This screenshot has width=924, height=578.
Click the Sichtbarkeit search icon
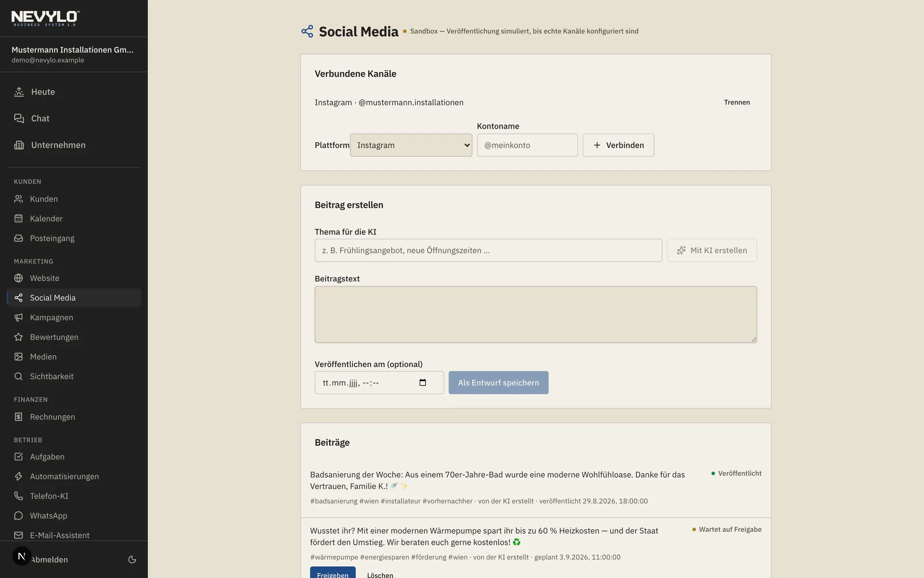[x=18, y=377]
